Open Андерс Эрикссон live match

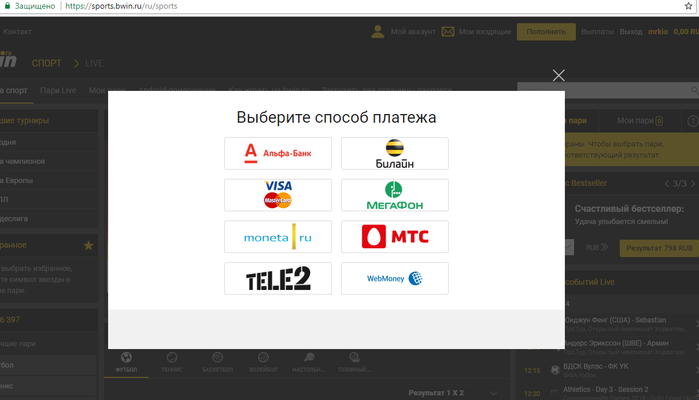click(616, 343)
